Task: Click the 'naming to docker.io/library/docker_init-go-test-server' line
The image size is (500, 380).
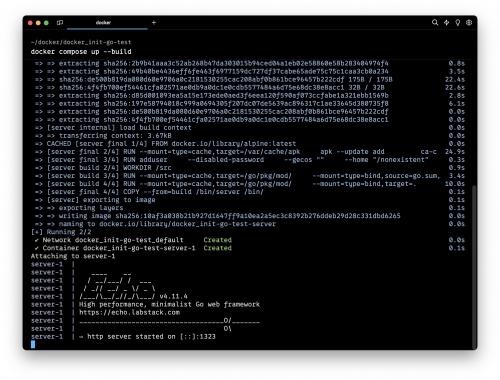Action: 155,224
